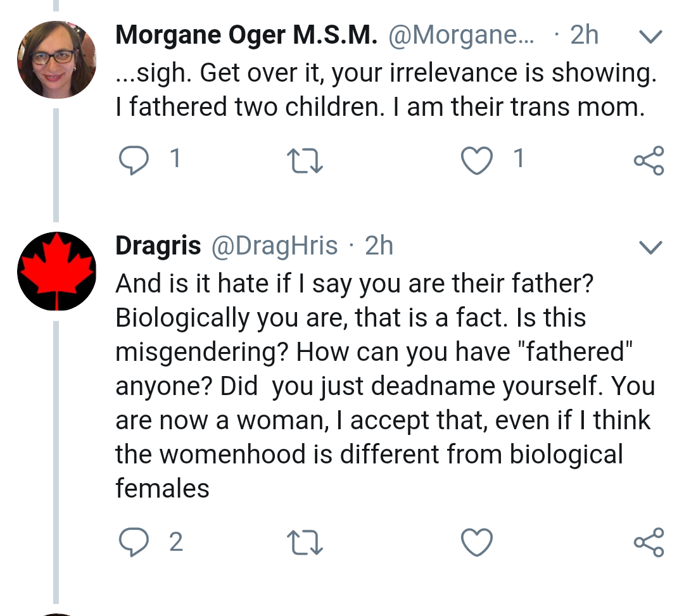The height and width of the screenshot is (616, 684).
Task: Open Dragris maple leaf avatar
Action: [x=57, y=271]
